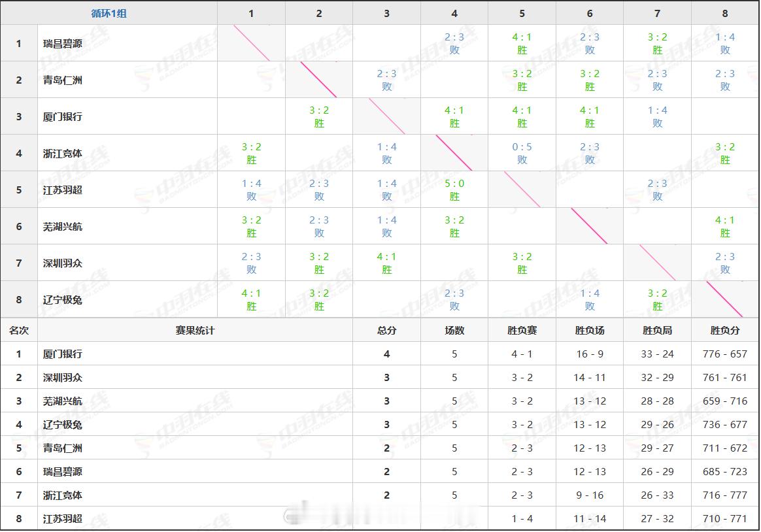The height and width of the screenshot is (532, 761).
Task: Click the matches value 14 - 11
Action: [x=590, y=377]
